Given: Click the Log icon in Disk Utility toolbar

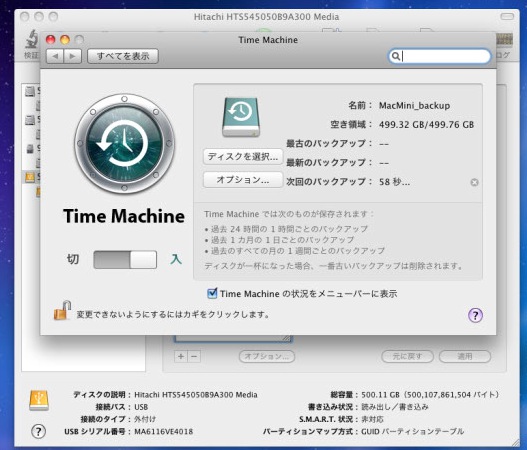Looking at the screenshot, I should click(x=504, y=40).
